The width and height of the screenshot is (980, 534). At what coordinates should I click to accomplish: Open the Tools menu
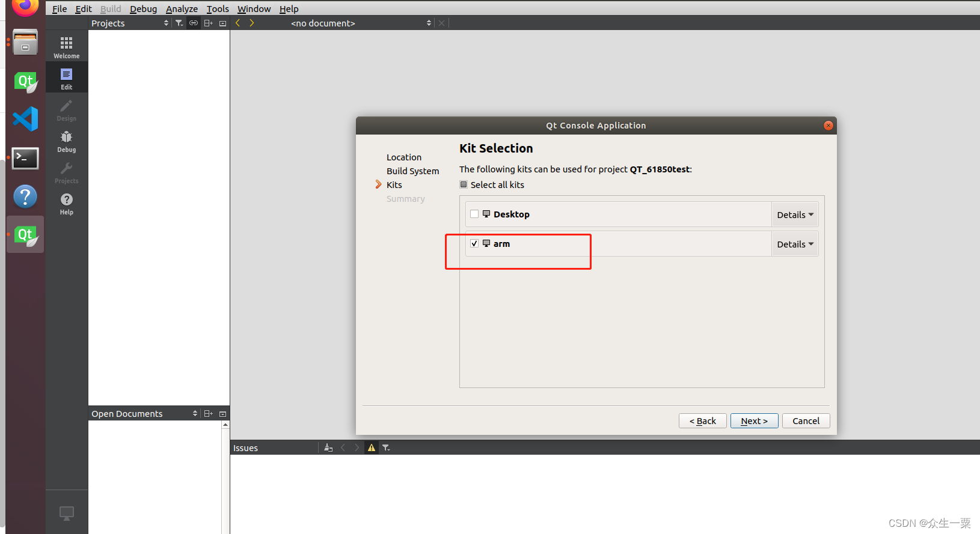click(x=218, y=8)
